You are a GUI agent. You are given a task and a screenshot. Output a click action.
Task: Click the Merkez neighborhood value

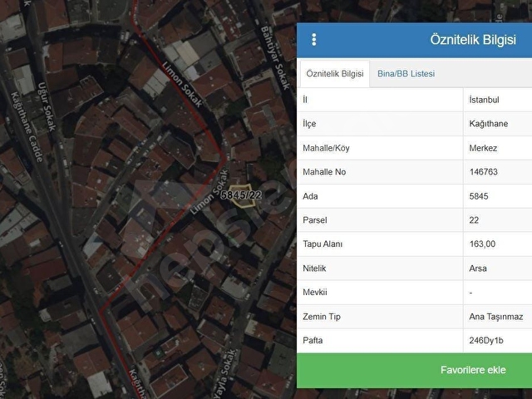[483, 148]
